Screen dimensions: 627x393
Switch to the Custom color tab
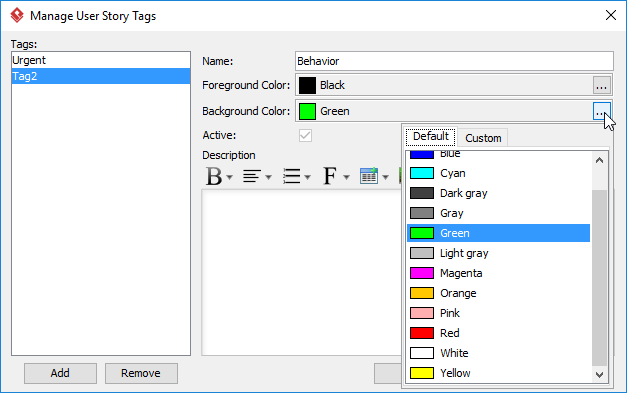[x=483, y=138]
